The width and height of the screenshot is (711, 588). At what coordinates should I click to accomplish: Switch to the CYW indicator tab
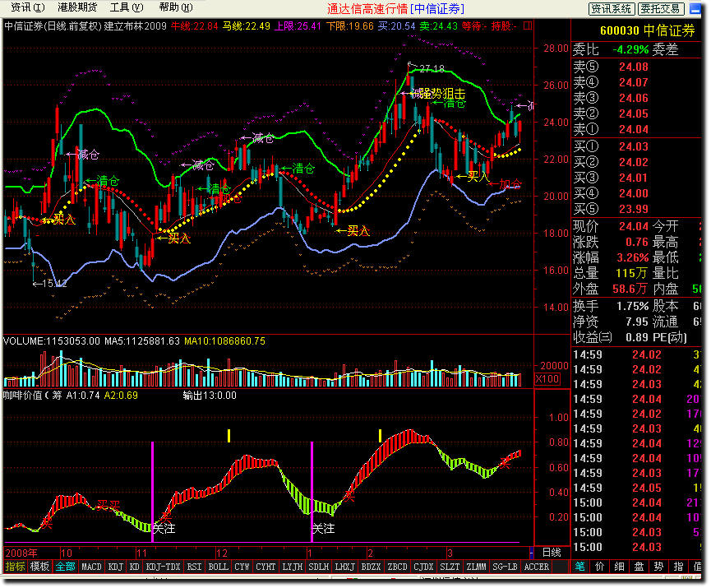242,567
